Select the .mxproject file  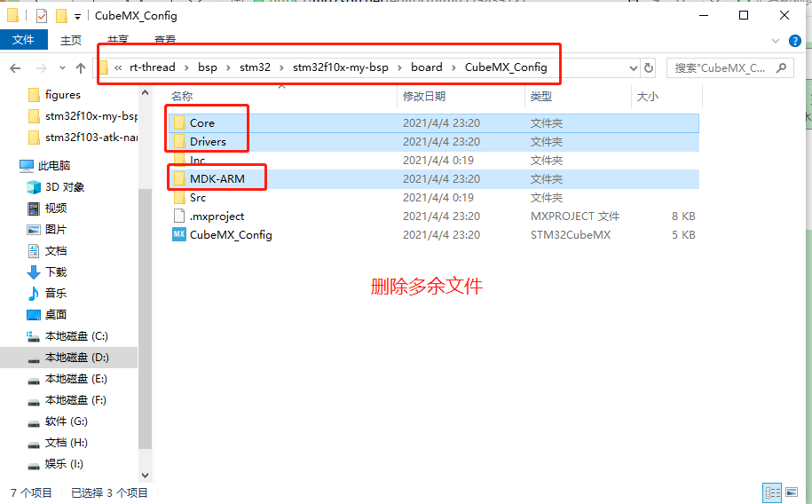(x=433, y=217)
